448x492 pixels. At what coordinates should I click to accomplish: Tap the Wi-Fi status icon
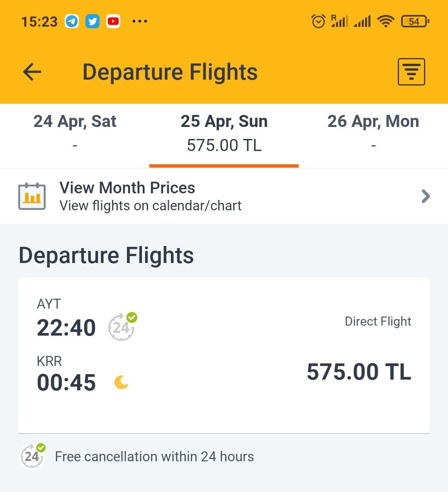(385, 21)
